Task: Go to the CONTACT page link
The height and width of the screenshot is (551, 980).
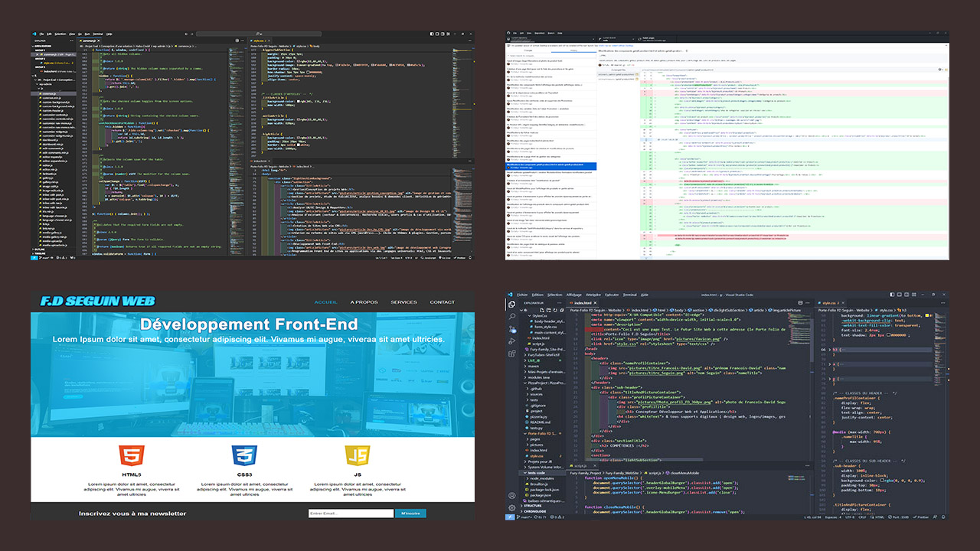Action: (x=442, y=302)
